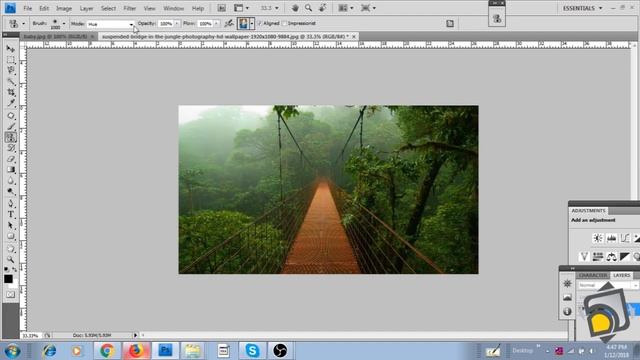Open the tool preset picker arrow

(23, 24)
